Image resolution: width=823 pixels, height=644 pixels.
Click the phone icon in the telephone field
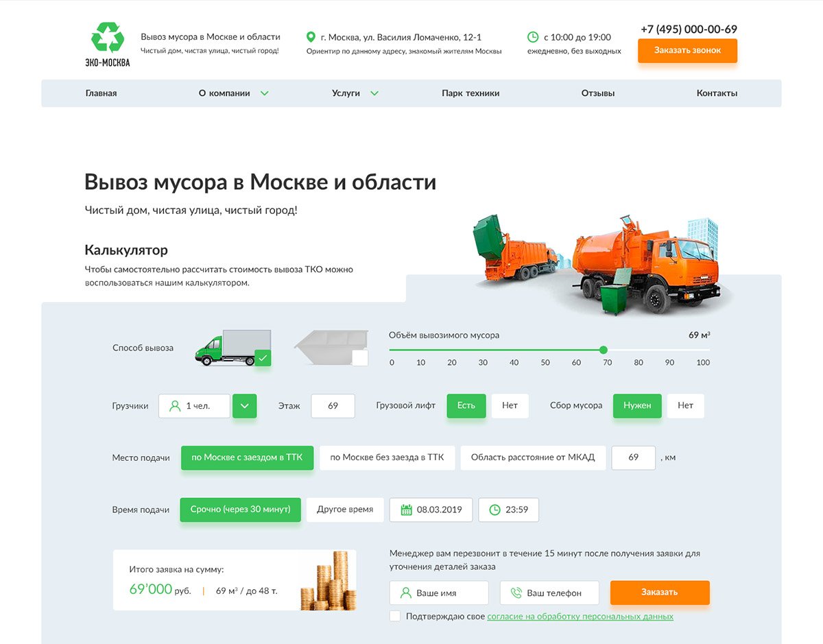tap(516, 593)
